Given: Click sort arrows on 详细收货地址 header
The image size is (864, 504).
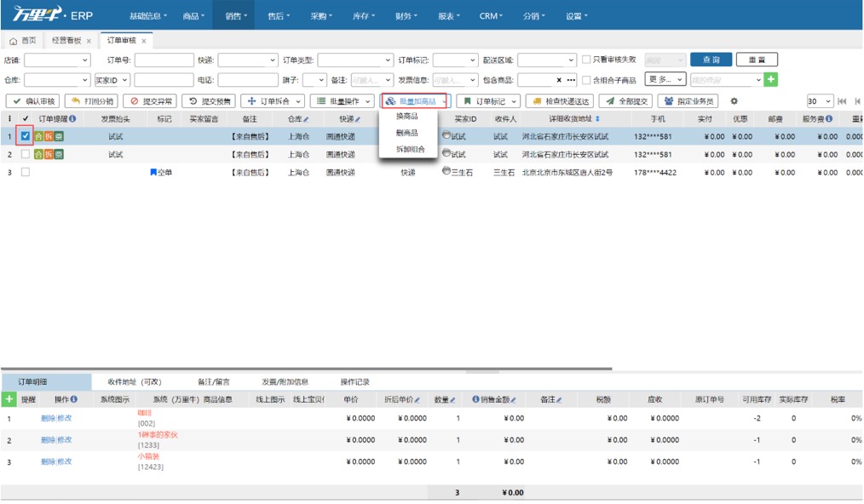Looking at the screenshot, I should (597, 119).
